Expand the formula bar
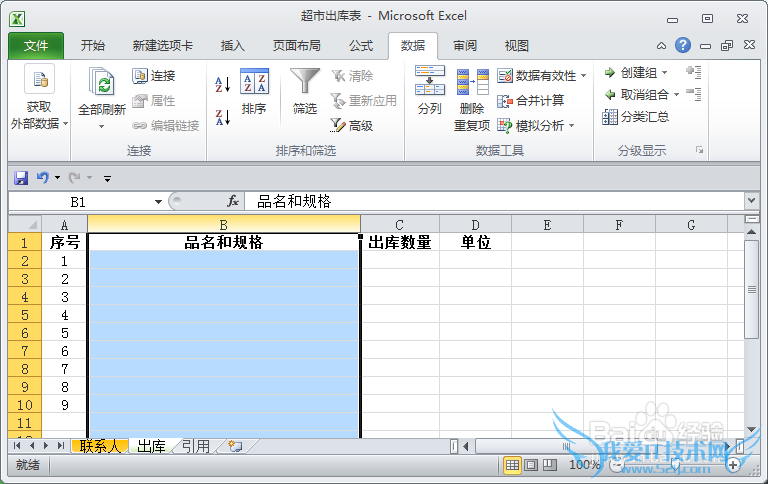Viewport: 768px width, 484px height. point(752,201)
